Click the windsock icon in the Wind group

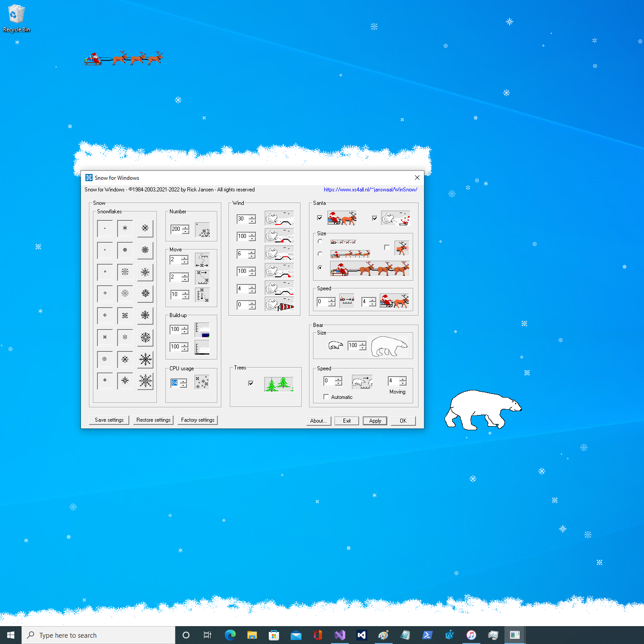point(280,305)
